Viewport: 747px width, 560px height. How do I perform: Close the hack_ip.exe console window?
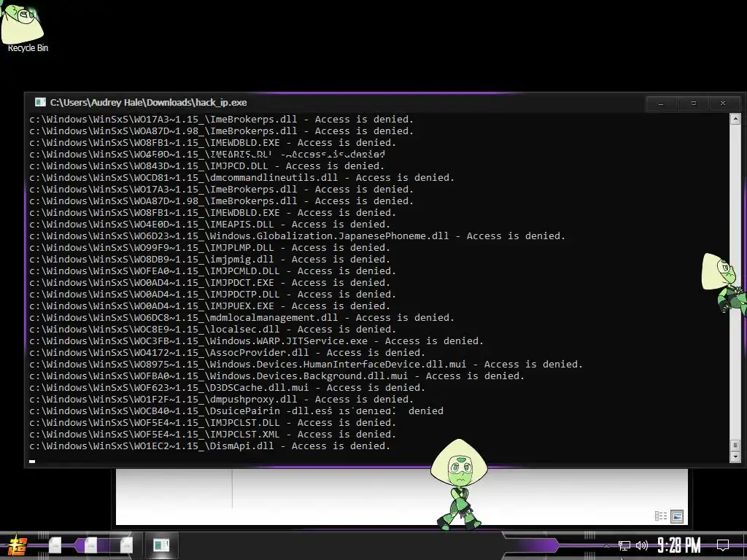tap(723, 104)
